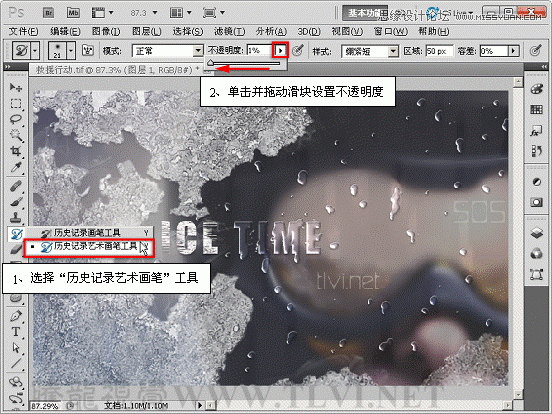
Task: Open the 文件(F) menu
Action: pos(23,32)
